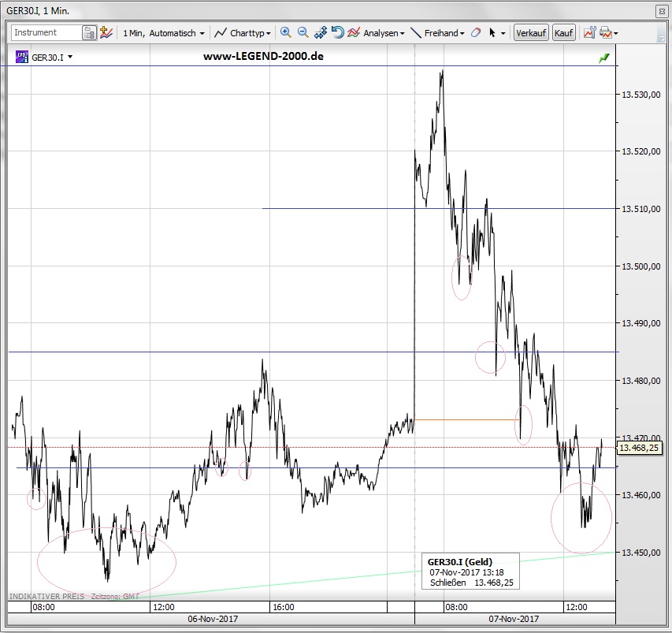Click the Kauf button
The height and width of the screenshot is (633, 672).
coord(563,33)
